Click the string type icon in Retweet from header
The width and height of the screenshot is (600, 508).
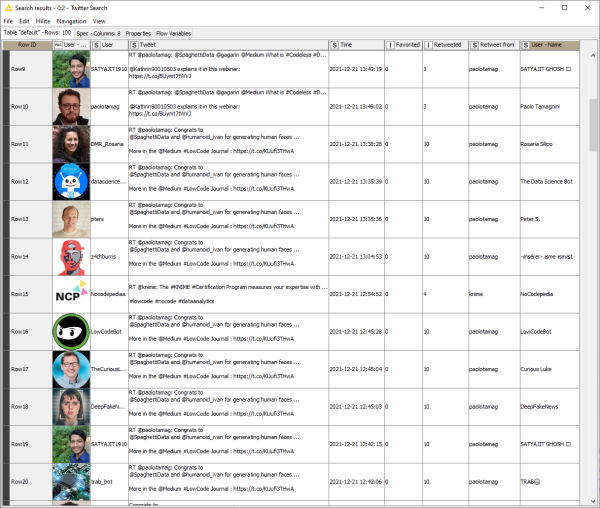pos(474,45)
